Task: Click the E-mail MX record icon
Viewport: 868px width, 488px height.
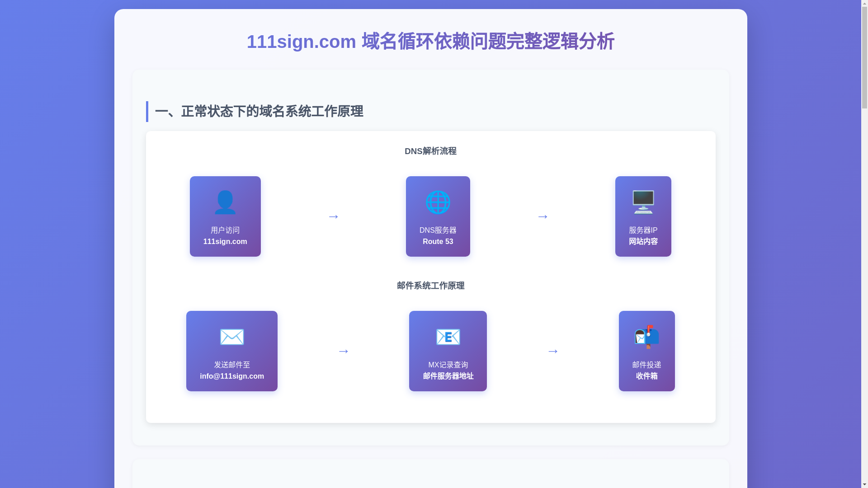Action: 448,337
